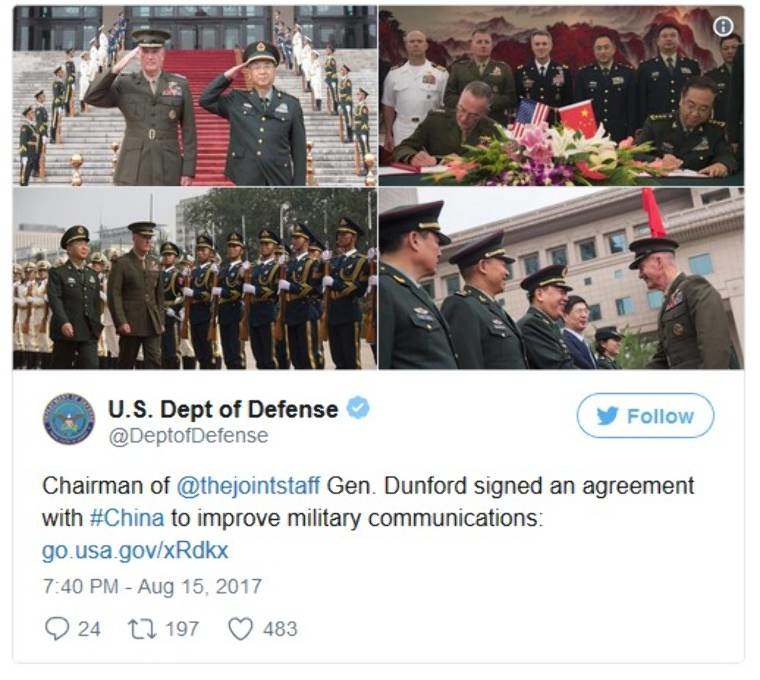The width and height of the screenshot is (760, 680).
Task: Click the Twitter bird in Follow button
Action: [x=607, y=416]
